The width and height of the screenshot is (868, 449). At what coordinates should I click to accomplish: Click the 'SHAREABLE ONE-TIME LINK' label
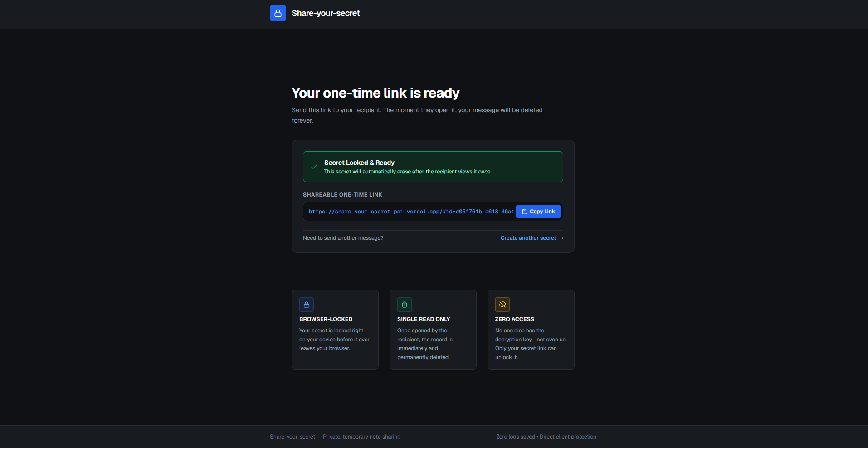342,195
